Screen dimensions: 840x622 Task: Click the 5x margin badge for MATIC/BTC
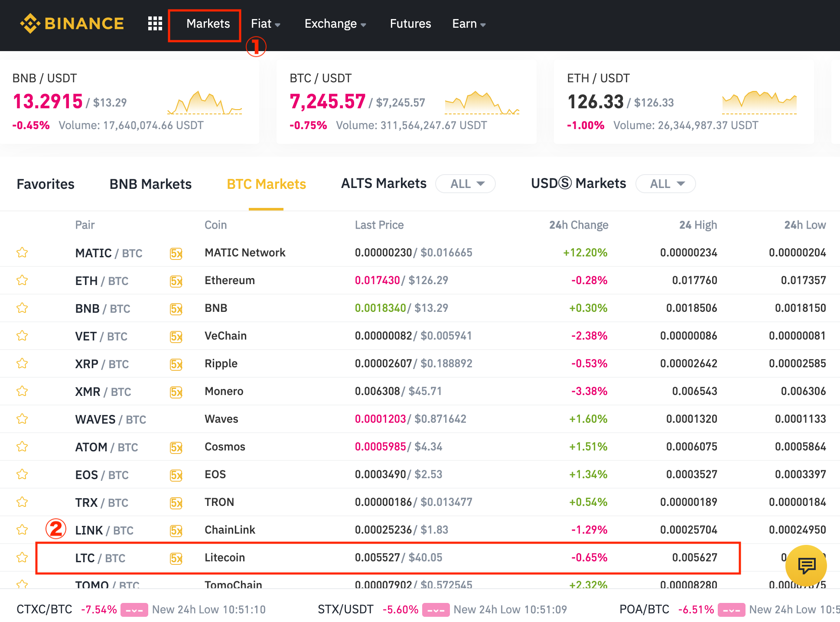(x=176, y=253)
